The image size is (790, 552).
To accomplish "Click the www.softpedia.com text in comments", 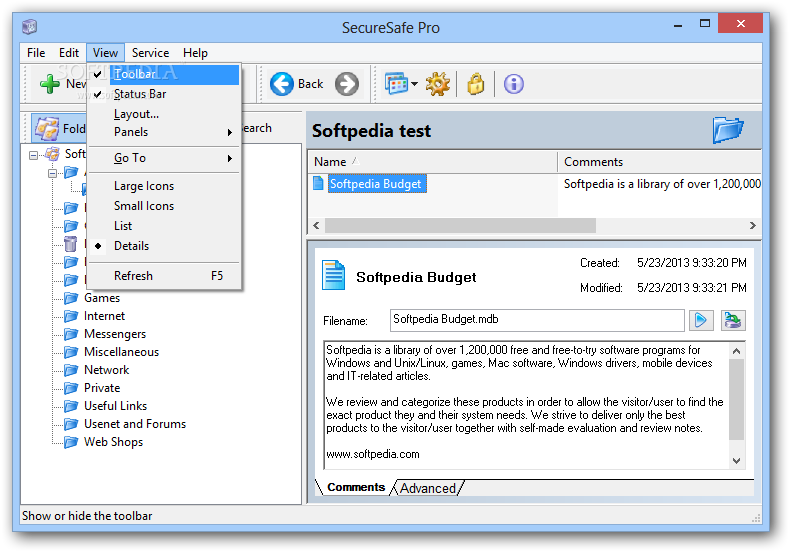I will click(x=373, y=454).
